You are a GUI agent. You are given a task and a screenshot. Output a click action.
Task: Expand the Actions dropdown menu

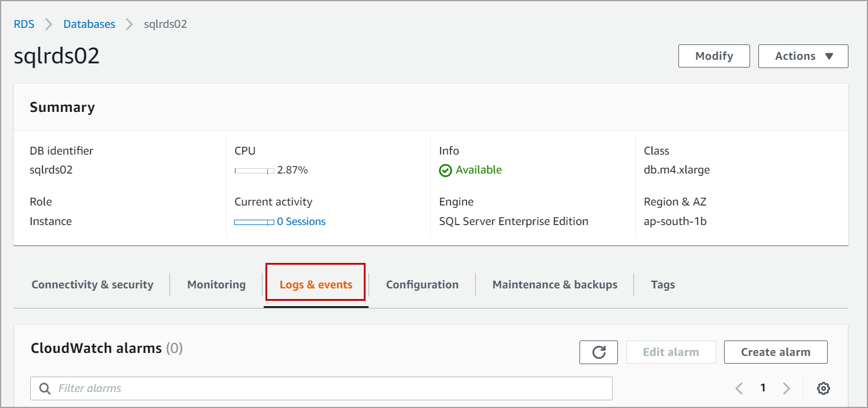(803, 56)
